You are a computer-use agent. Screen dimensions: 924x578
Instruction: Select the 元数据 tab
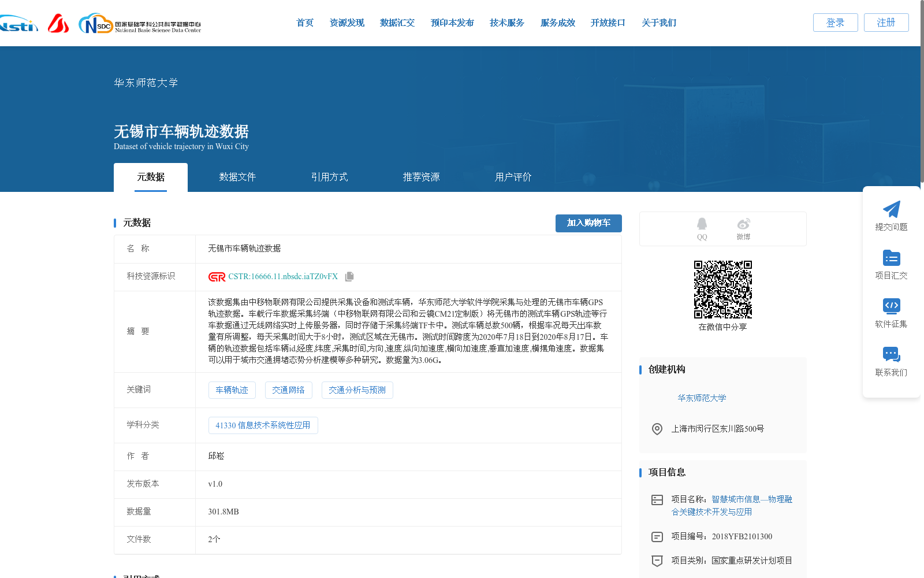[151, 177]
